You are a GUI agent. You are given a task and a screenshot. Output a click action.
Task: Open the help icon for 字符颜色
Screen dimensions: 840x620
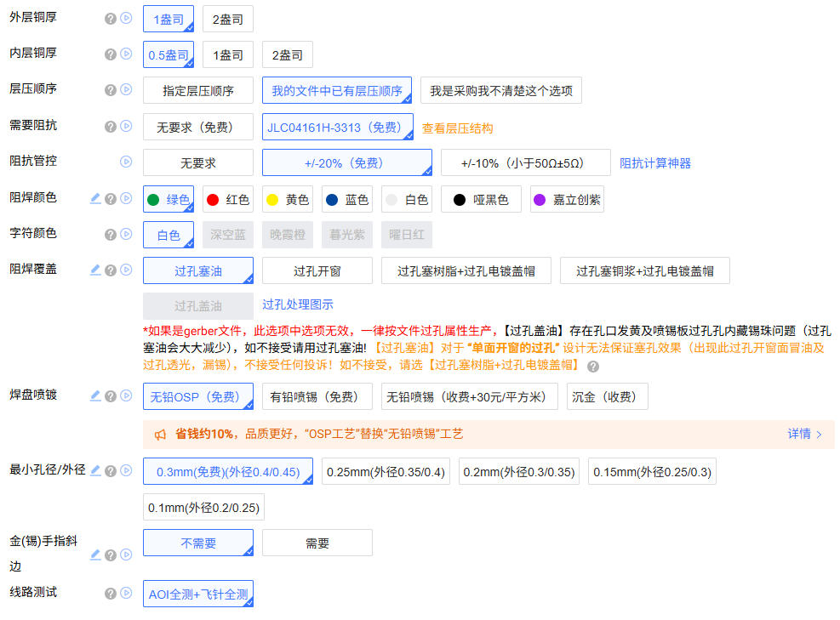[x=111, y=235]
